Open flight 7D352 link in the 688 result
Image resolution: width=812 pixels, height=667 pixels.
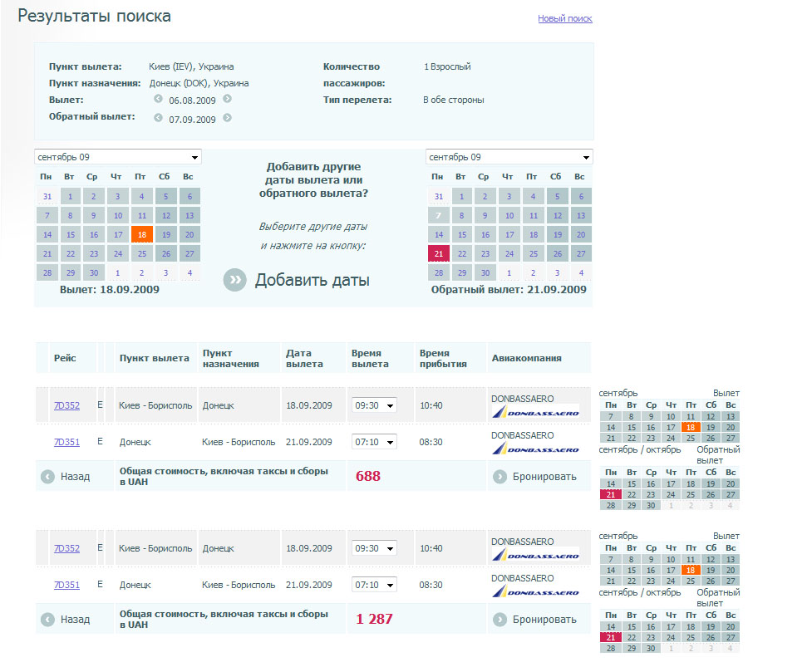[x=66, y=405]
